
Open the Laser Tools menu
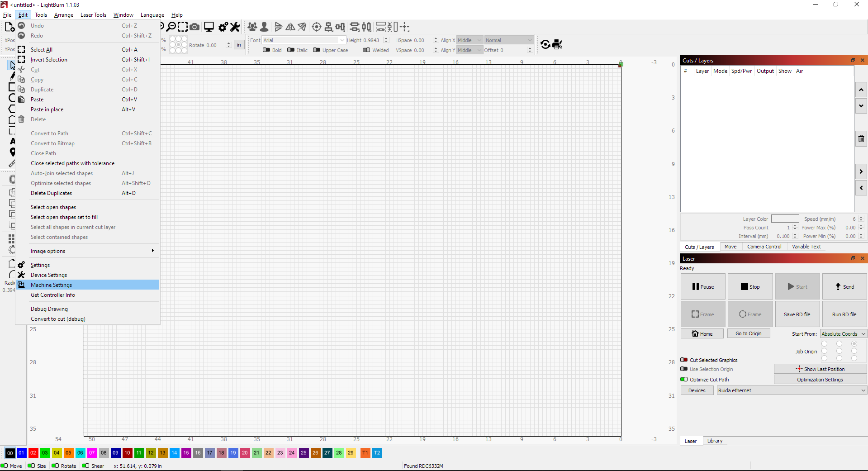coord(93,15)
